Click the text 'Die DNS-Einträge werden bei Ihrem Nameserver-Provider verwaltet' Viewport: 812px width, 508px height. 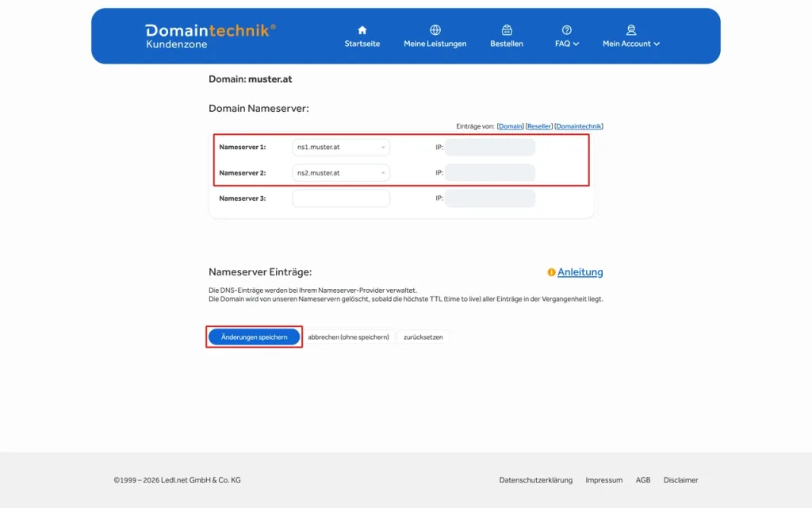point(312,291)
